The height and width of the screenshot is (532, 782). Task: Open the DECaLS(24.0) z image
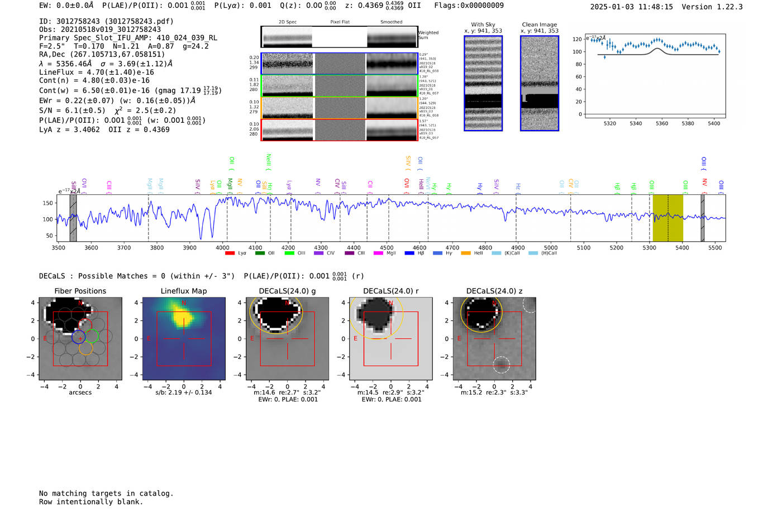click(494, 338)
